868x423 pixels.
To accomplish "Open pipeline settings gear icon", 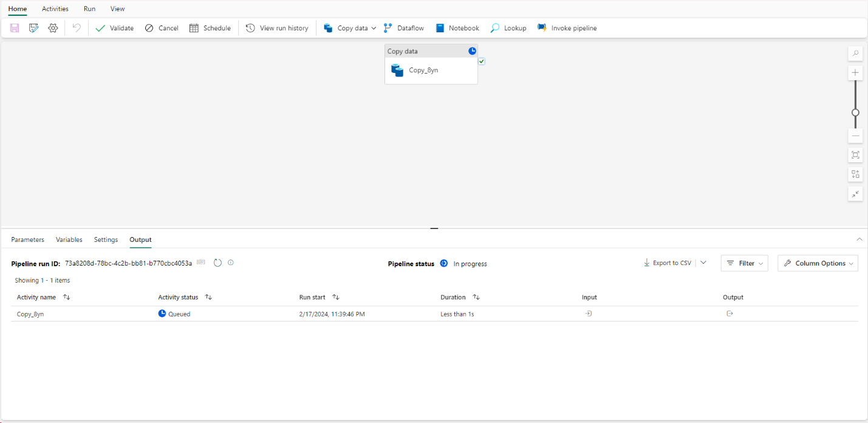I will click(53, 28).
